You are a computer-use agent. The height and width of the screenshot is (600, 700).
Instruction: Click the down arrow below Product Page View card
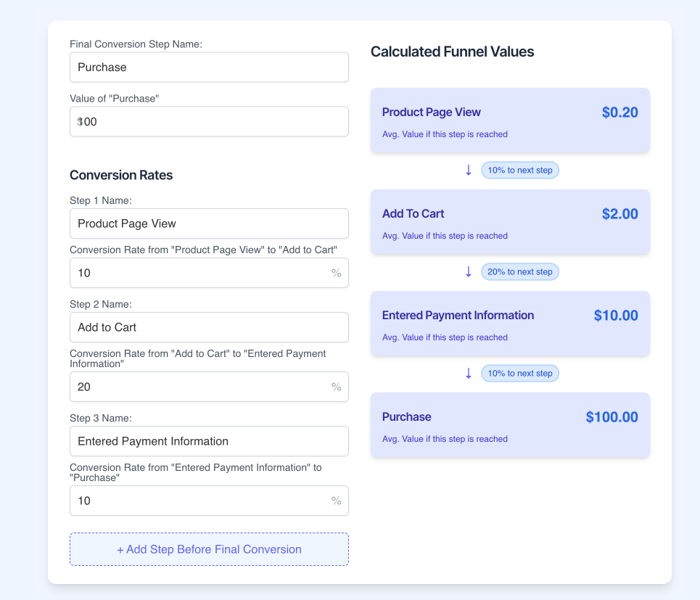[x=469, y=170]
